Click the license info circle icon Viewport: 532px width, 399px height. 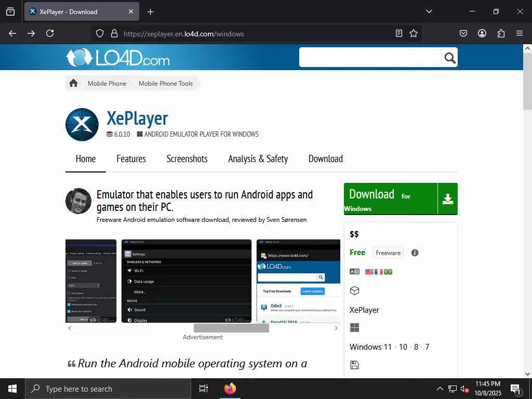(x=415, y=253)
